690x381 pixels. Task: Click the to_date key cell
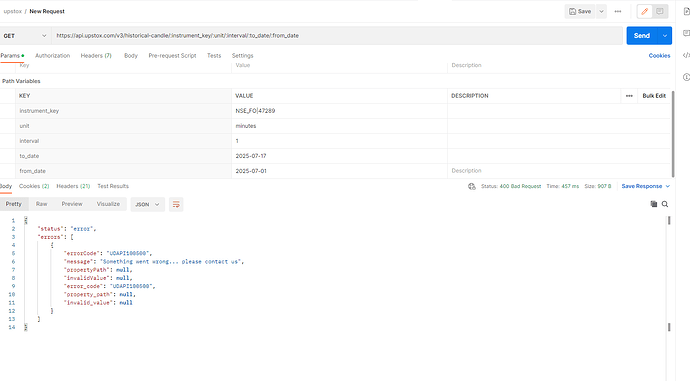tap(124, 156)
